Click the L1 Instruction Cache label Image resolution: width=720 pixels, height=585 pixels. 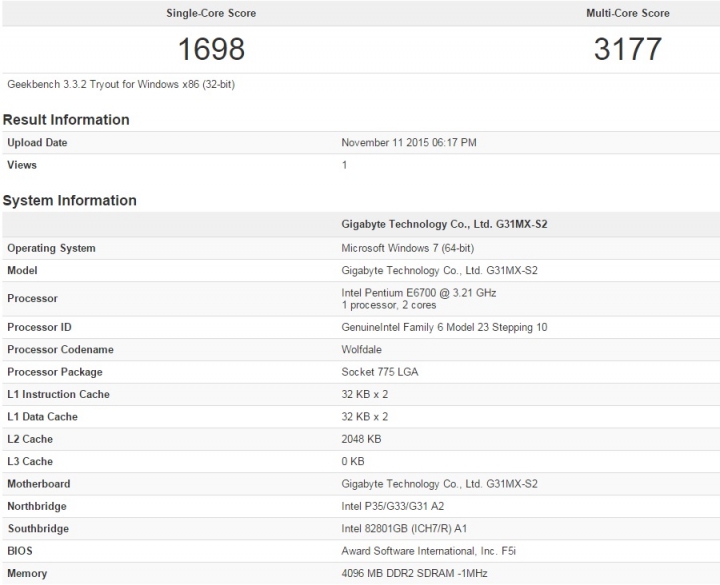58,394
